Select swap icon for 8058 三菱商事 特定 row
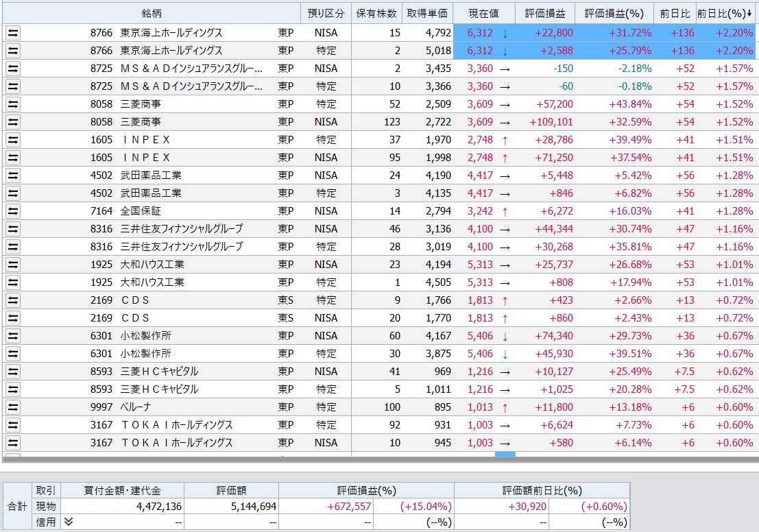The height and width of the screenshot is (532, 759). click(x=13, y=104)
